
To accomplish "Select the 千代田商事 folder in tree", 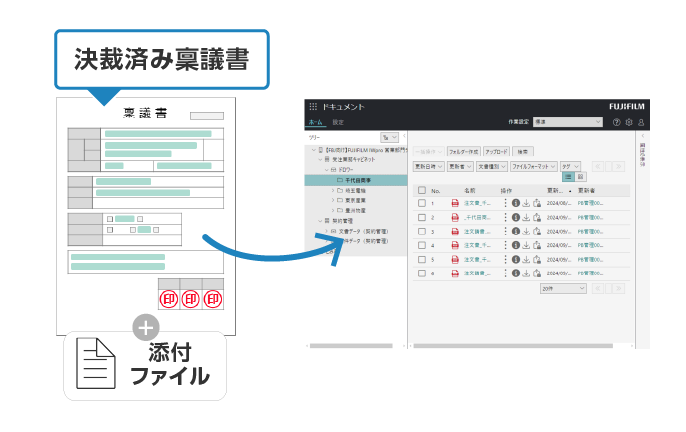I will coord(356,180).
